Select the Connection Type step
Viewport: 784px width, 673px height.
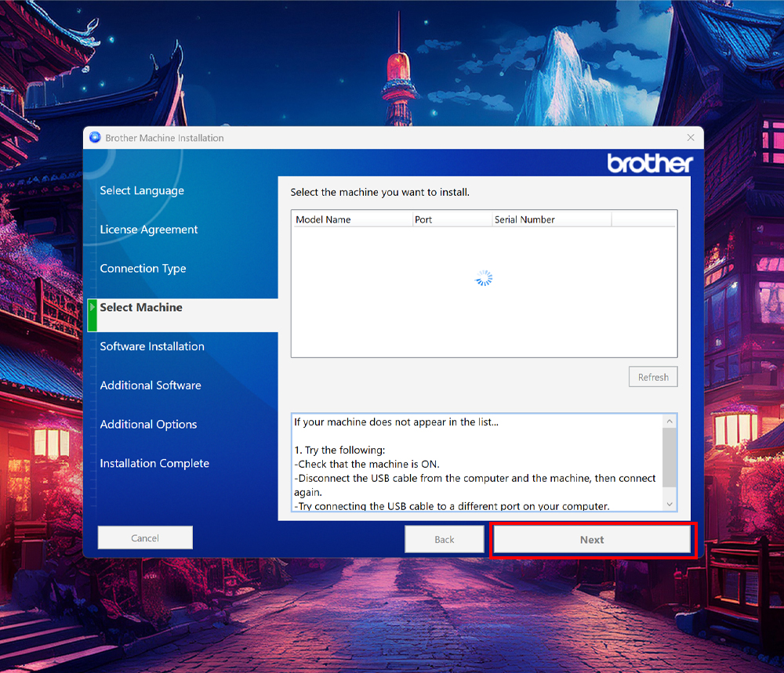pos(143,268)
